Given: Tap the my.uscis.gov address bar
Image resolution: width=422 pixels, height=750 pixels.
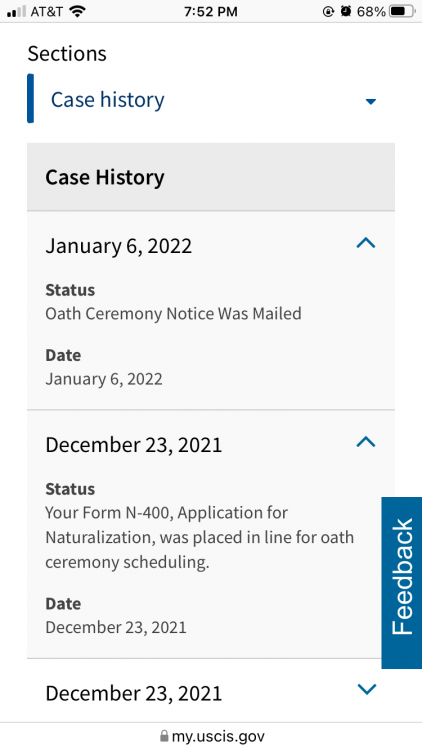Looking at the screenshot, I should coord(211,736).
